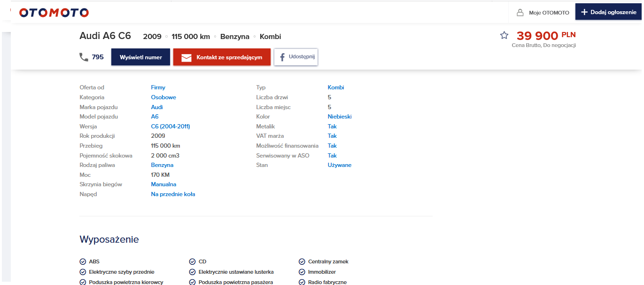The width and height of the screenshot is (644, 285).
Task: Click the plus icon in Dodaj ogłoszenie
Action: 584,12
